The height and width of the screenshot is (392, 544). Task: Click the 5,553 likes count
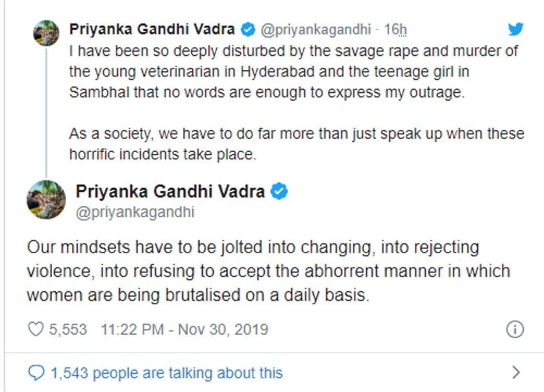coord(68,330)
